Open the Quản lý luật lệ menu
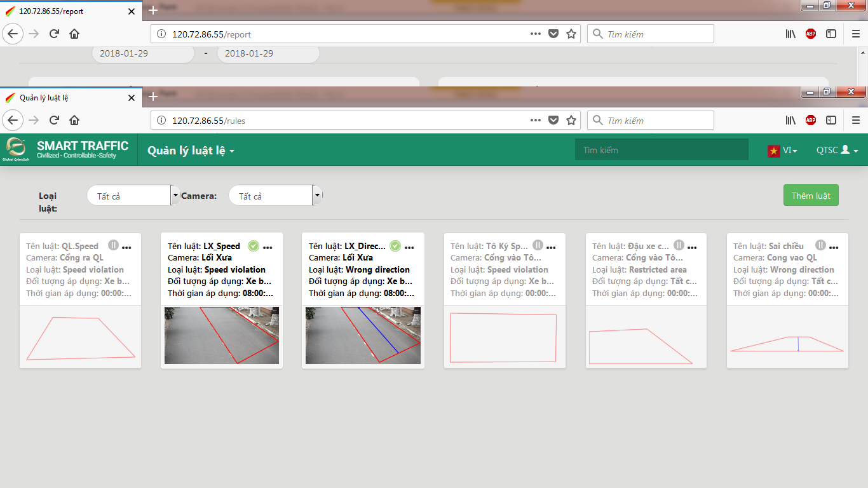Viewport: 868px width, 488px height. click(x=191, y=151)
